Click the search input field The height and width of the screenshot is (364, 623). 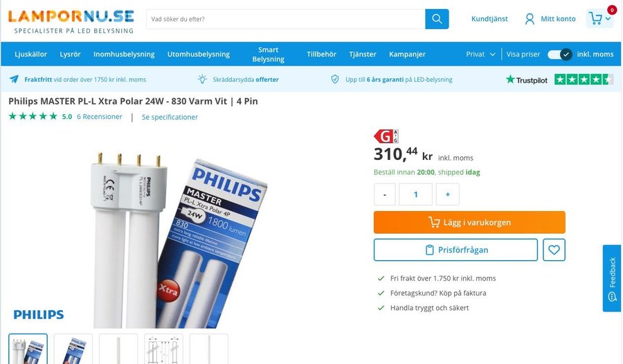pos(285,19)
